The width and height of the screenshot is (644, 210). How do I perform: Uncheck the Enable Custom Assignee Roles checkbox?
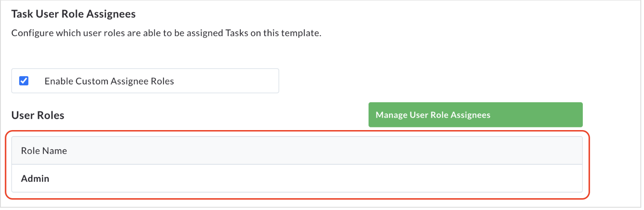point(24,81)
